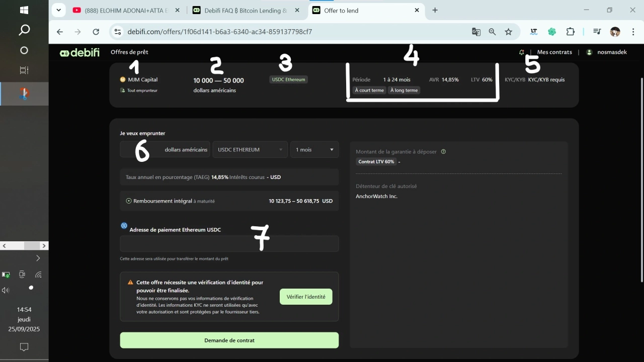Reload the page with the refresh icon
The width and height of the screenshot is (644, 362).
[x=96, y=32]
